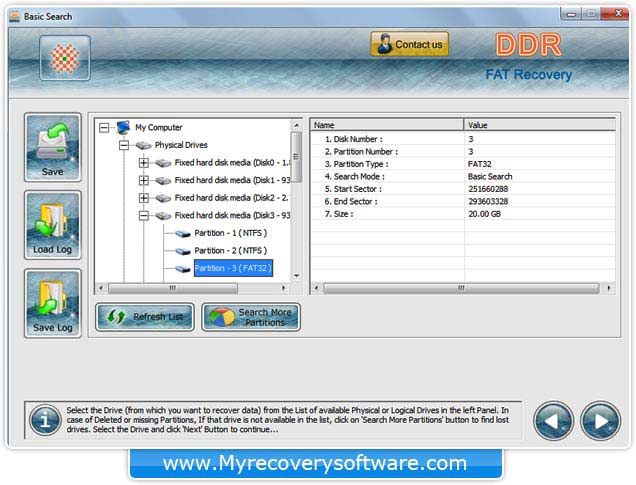Click details table scroll right arrow
The width and height of the screenshot is (636, 485).
click(609, 288)
